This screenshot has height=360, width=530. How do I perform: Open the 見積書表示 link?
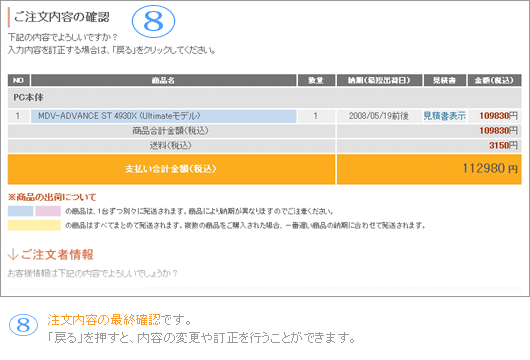[444, 116]
